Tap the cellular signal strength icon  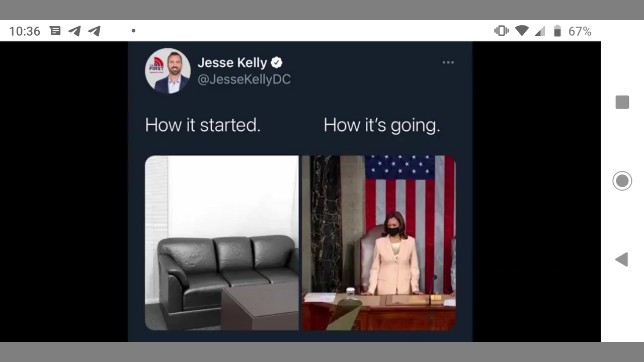tap(540, 31)
